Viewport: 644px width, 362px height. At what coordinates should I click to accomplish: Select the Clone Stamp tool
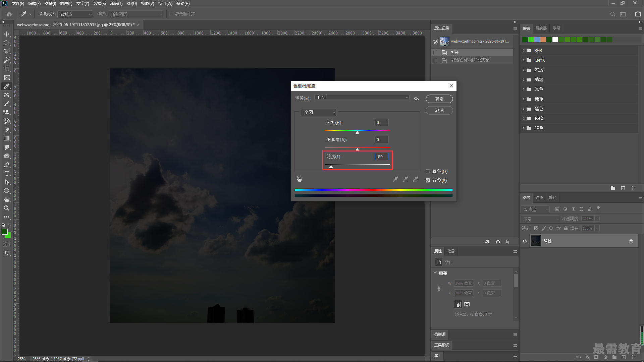tap(7, 112)
